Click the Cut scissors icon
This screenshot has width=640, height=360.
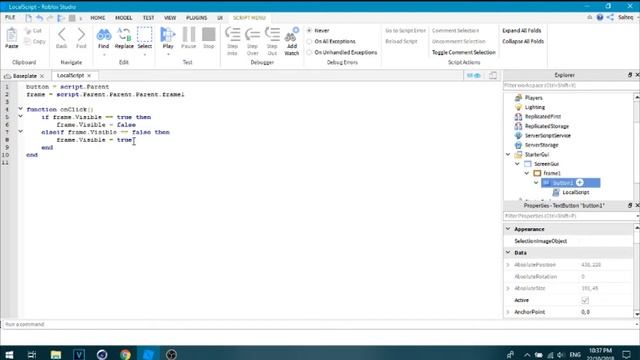pyautogui.click(x=28, y=31)
